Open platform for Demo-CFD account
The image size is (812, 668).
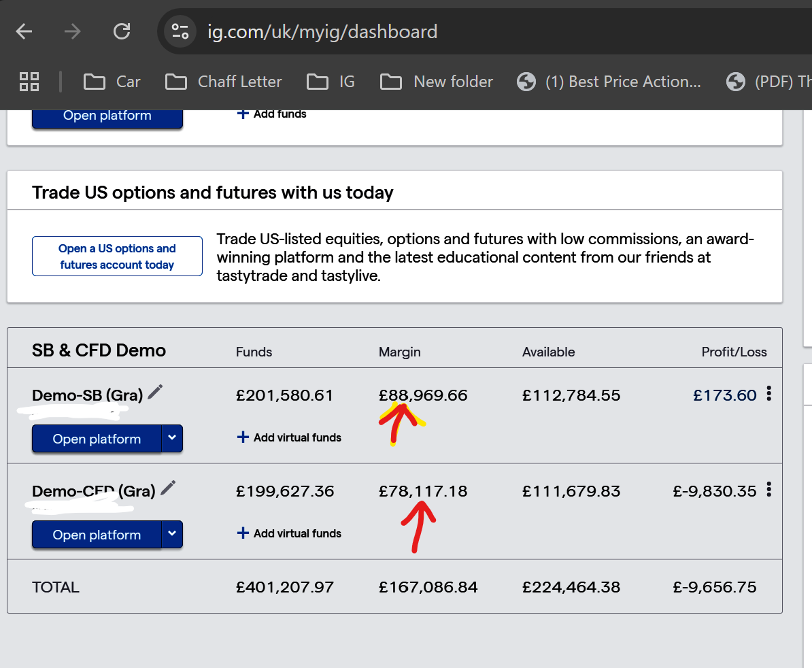click(97, 535)
